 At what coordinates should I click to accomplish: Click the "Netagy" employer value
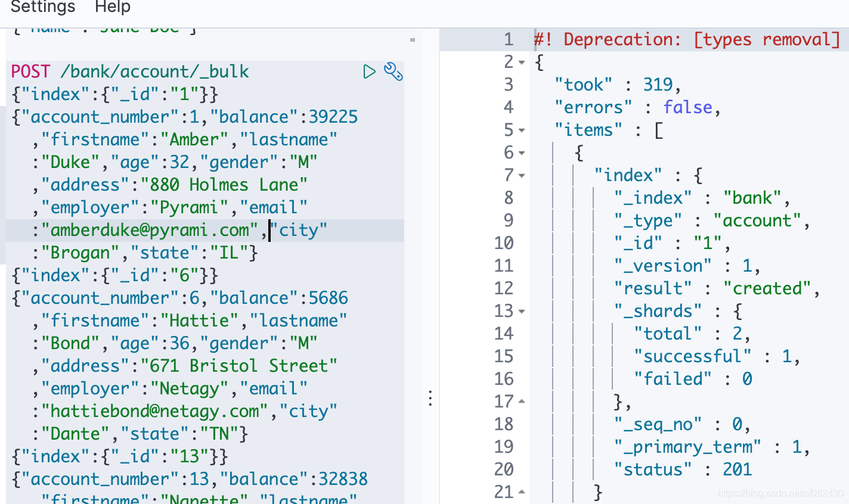(x=190, y=388)
